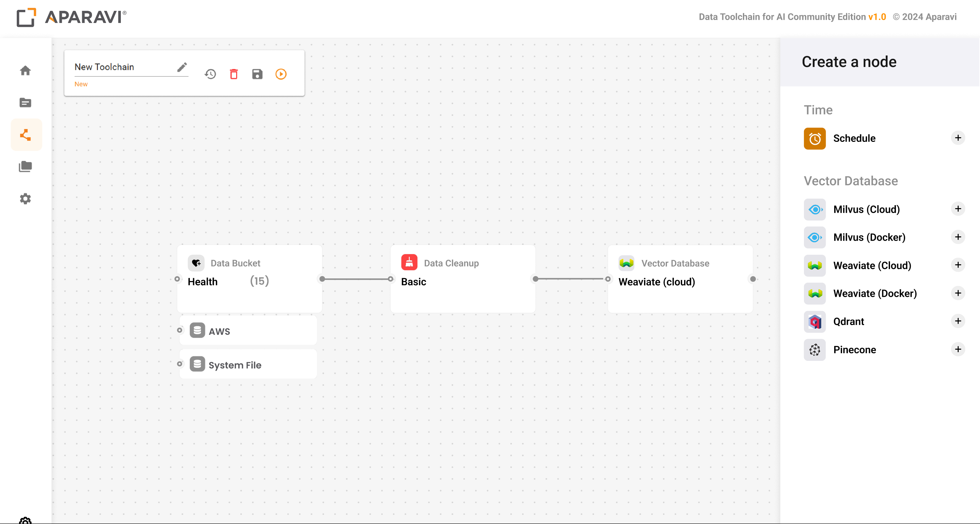Open toolchain version history
980x524 pixels.
pos(210,74)
